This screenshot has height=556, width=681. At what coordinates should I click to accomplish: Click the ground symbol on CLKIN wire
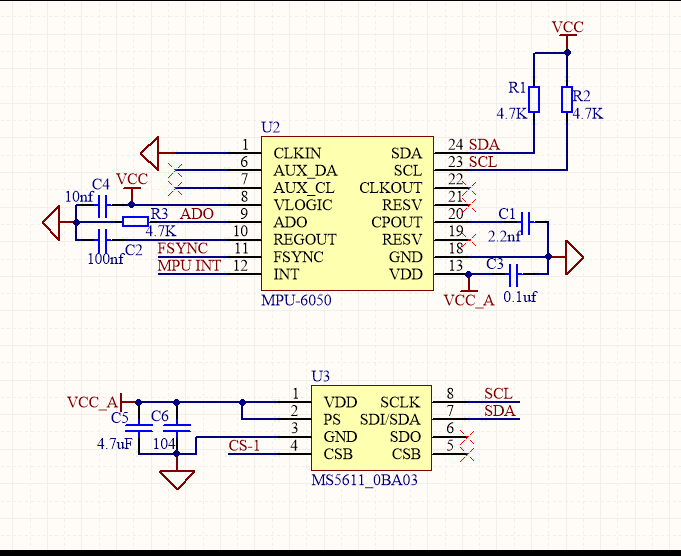click(150, 153)
